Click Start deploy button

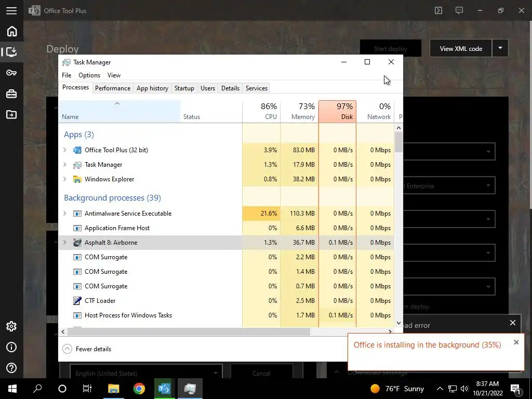click(x=391, y=48)
